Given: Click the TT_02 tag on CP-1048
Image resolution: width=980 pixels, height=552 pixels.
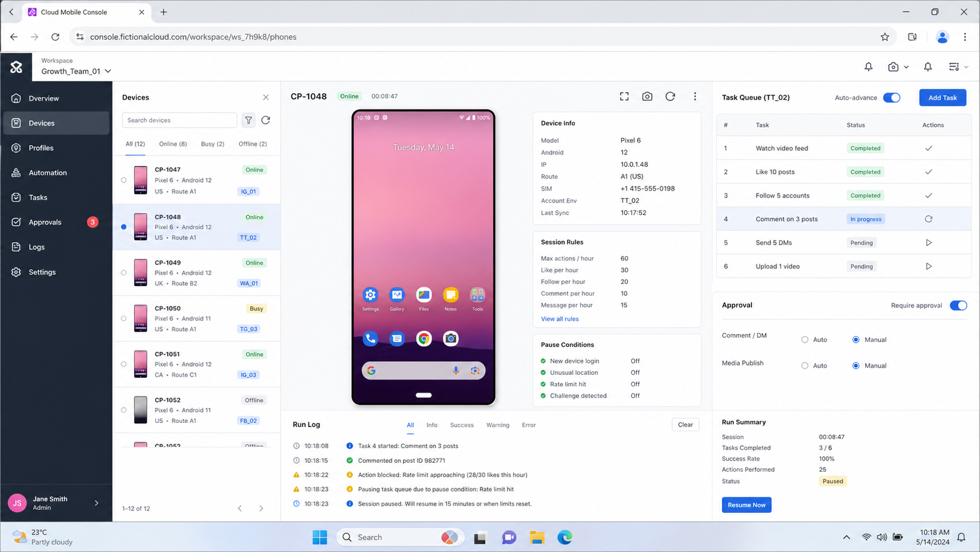Looking at the screenshot, I should tap(249, 238).
